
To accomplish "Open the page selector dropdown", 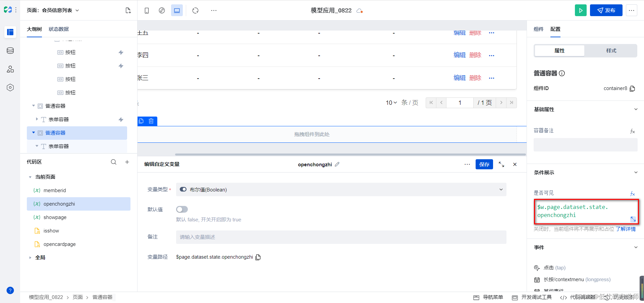I will (x=53, y=10).
